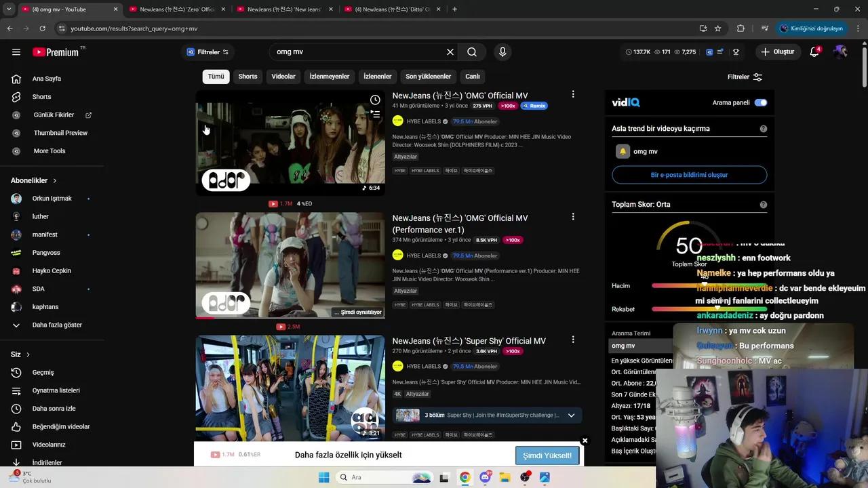Click the OMG Performance ver.1 thumbnail

pos(290,266)
